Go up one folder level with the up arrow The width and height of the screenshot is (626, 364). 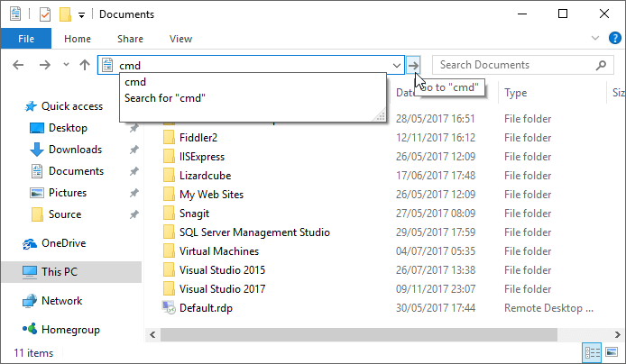(x=85, y=65)
